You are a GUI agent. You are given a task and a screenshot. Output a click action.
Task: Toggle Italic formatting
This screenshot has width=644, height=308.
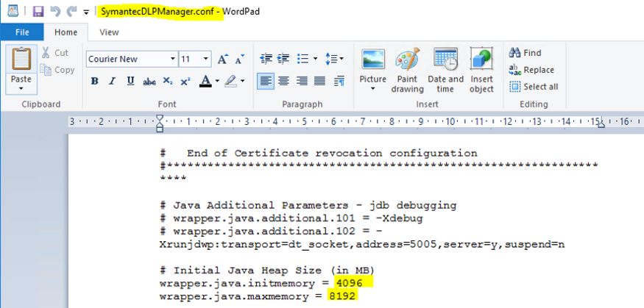point(113,81)
